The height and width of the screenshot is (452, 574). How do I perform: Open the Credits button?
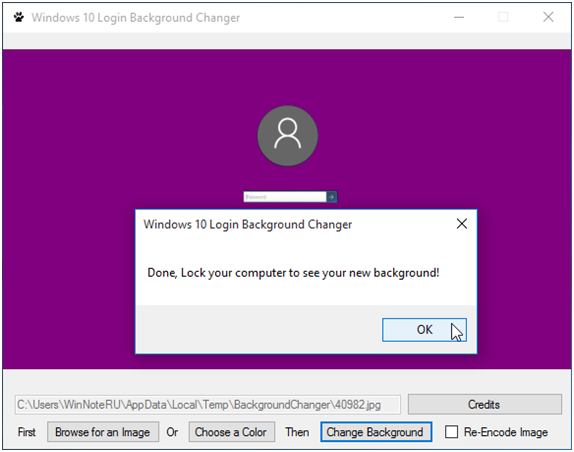(485, 404)
